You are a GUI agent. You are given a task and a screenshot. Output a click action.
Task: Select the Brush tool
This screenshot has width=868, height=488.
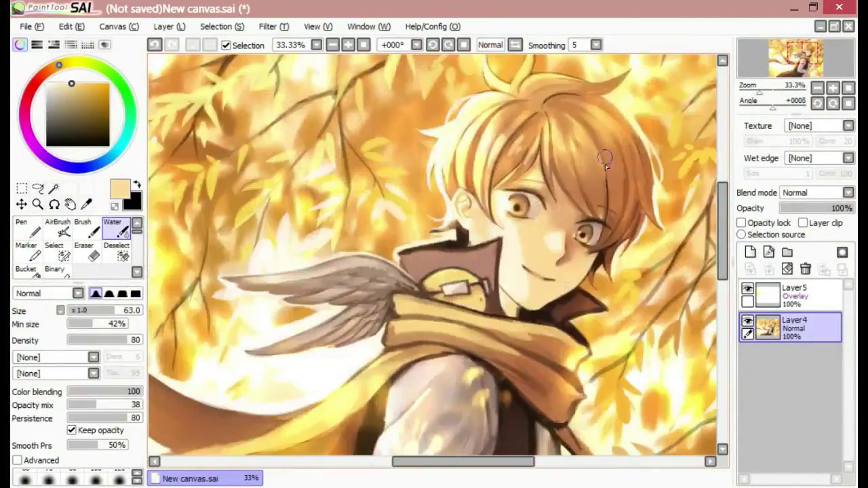pyautogui.click(x=87, y=229)
